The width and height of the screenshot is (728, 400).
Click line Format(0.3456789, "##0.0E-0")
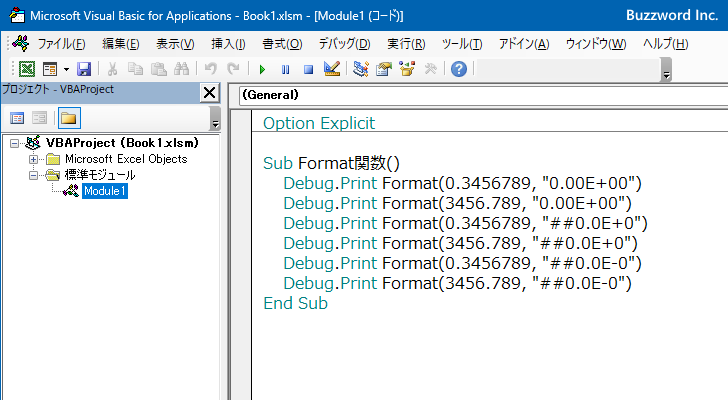coord(462,263)
